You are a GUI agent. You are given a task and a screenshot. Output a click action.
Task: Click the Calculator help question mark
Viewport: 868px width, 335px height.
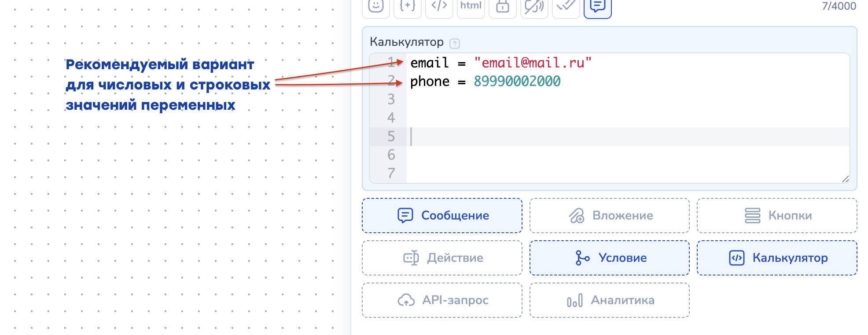[455, 43]
